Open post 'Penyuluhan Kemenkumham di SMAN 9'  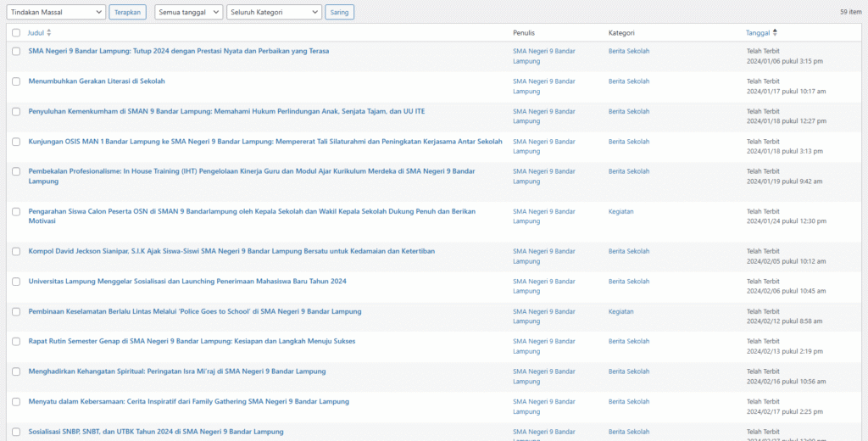coord(227,111)
